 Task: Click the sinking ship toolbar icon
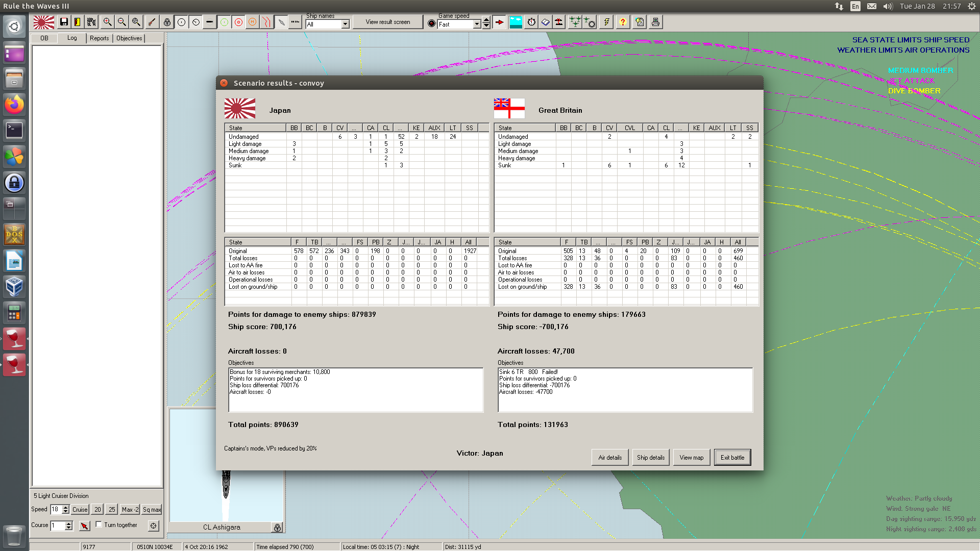click(559, 22)
